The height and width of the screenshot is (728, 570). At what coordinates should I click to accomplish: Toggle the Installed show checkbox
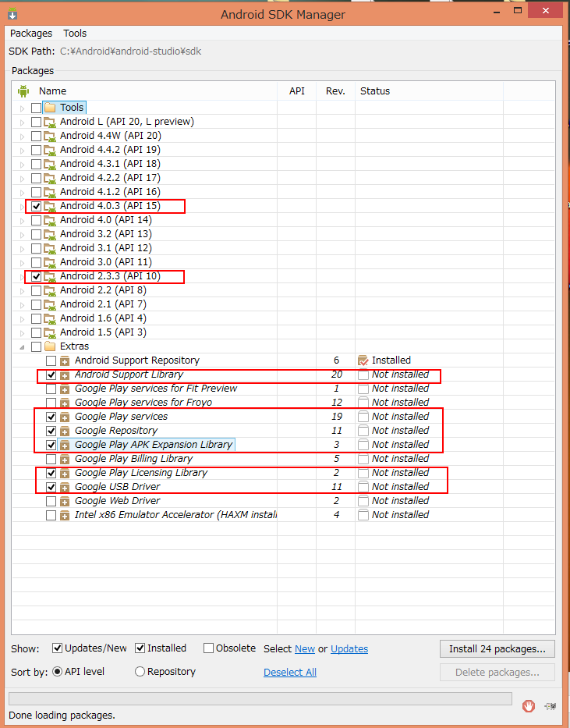click(140, 648)
